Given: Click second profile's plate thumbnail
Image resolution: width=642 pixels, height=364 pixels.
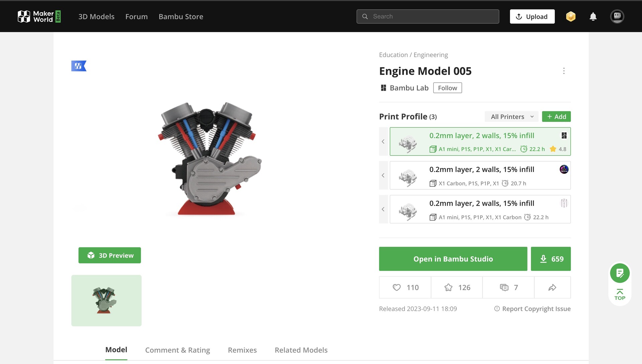Looking at the screenshot, I should (408, 177).
